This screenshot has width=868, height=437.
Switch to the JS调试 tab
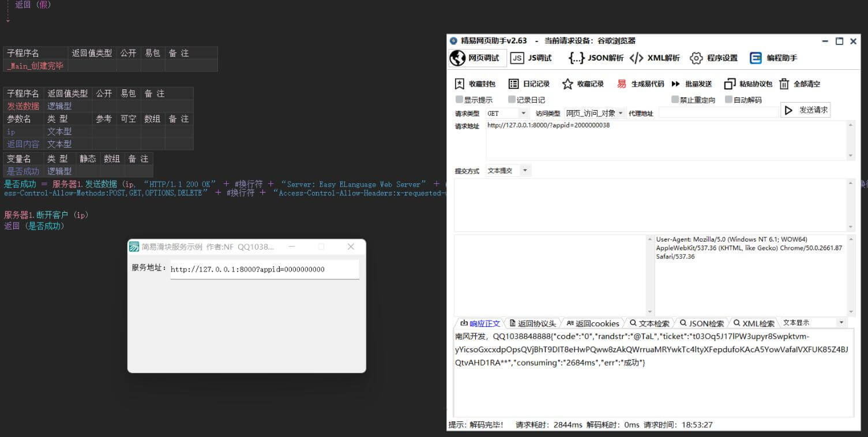click(531, 58)
